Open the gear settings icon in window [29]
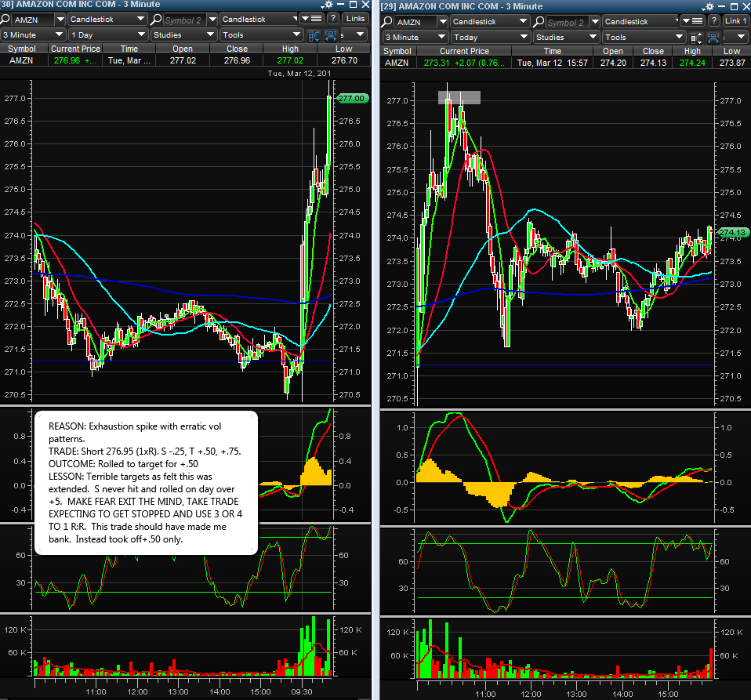The width and height of the screenshot is (751, 700). [x=709, y=7]
